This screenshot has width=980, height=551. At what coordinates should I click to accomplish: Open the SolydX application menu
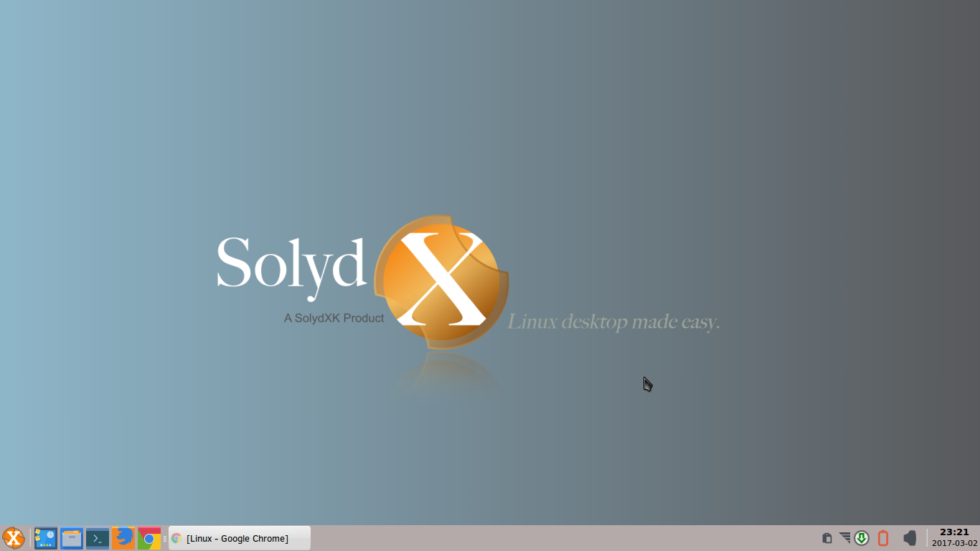(13, 538)
